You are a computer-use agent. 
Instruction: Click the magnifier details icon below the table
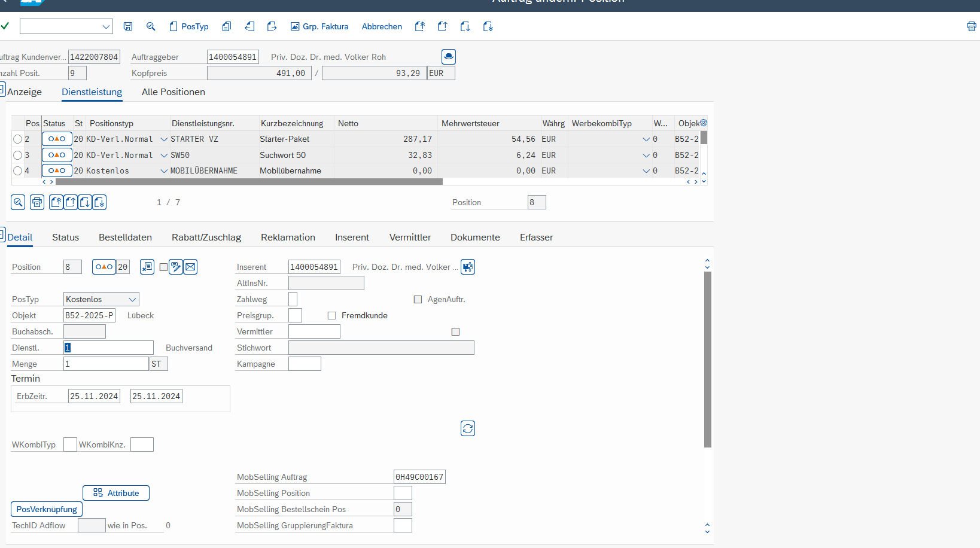pyautogui.click(x=18, y=202)
